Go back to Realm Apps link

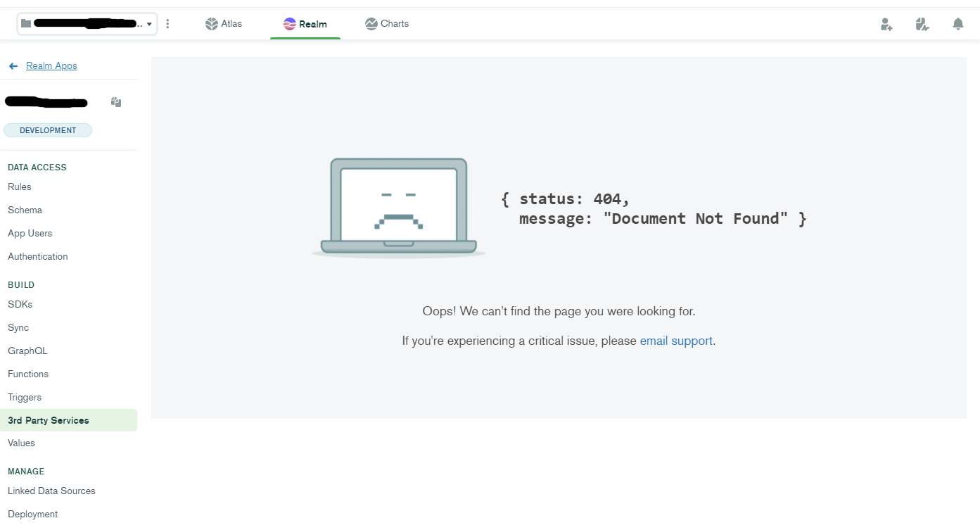pyautogui.click(x=51, y=66)
